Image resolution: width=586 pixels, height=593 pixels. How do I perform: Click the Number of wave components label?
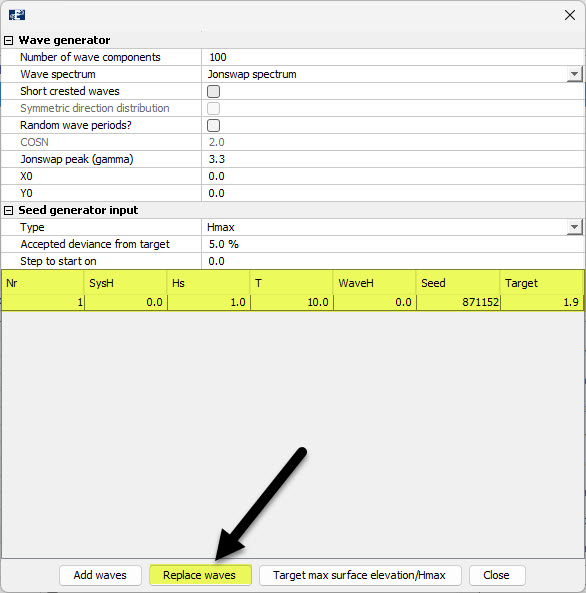(x=90, y=57)
